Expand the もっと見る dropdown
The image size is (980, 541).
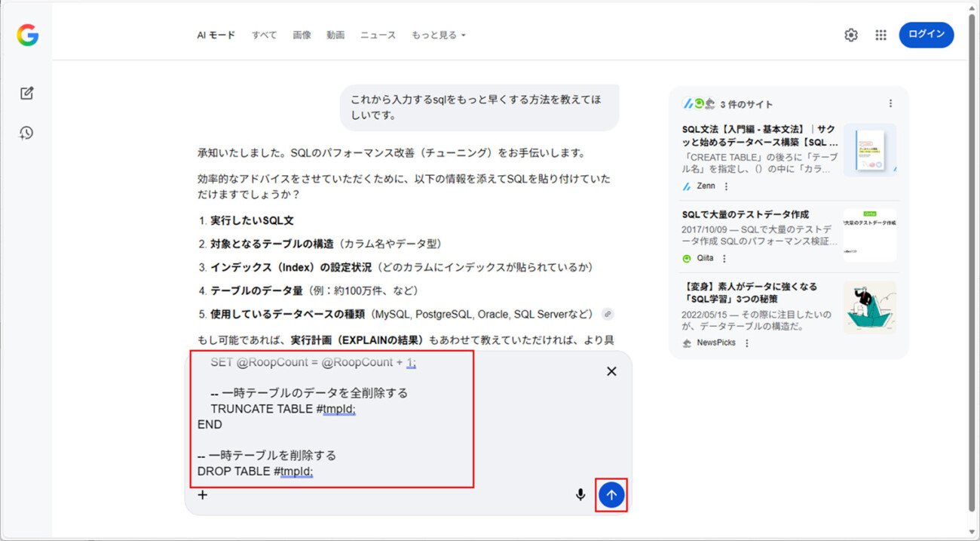point(439,35)
